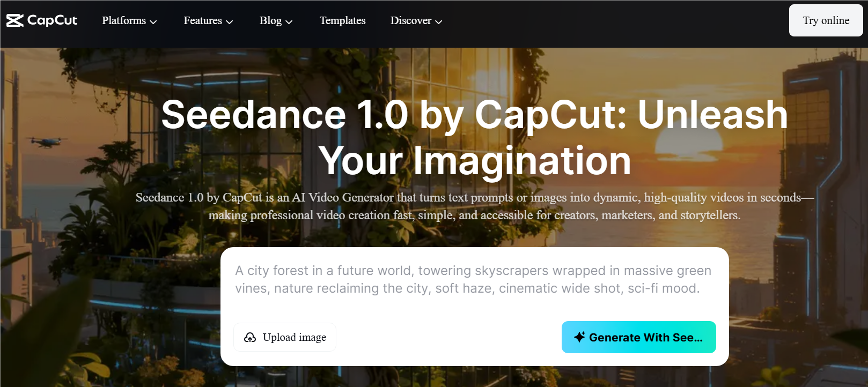Click the AI Video Generator description text

pyautogui.click(x=474, y=206)
